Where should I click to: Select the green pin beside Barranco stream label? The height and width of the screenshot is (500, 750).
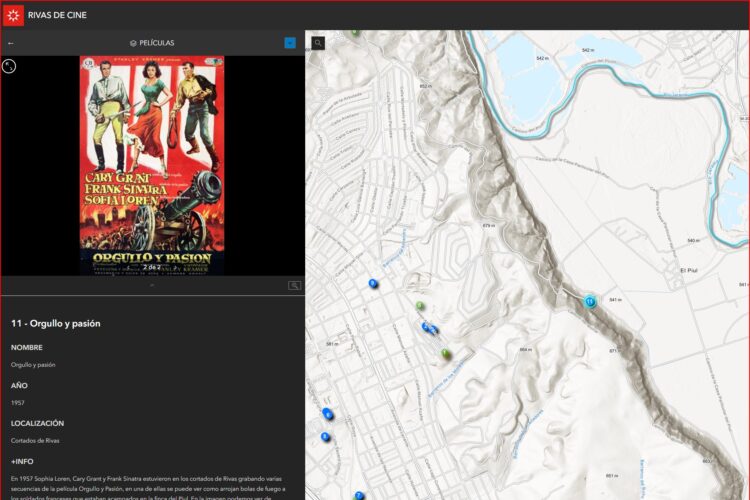coord(445,354)
